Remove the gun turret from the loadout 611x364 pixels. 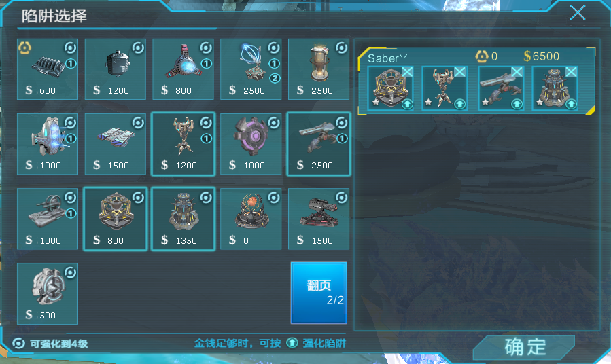(x=517, y=71)
